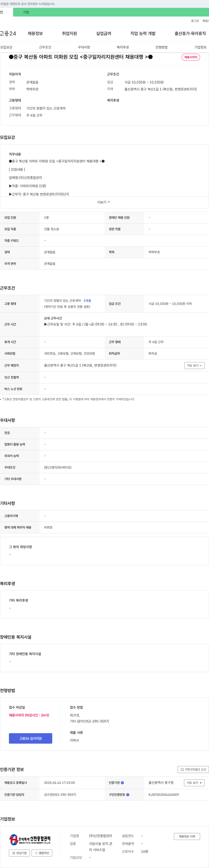Click registration date 2025.06.24 17:23:05

point(59,783)
